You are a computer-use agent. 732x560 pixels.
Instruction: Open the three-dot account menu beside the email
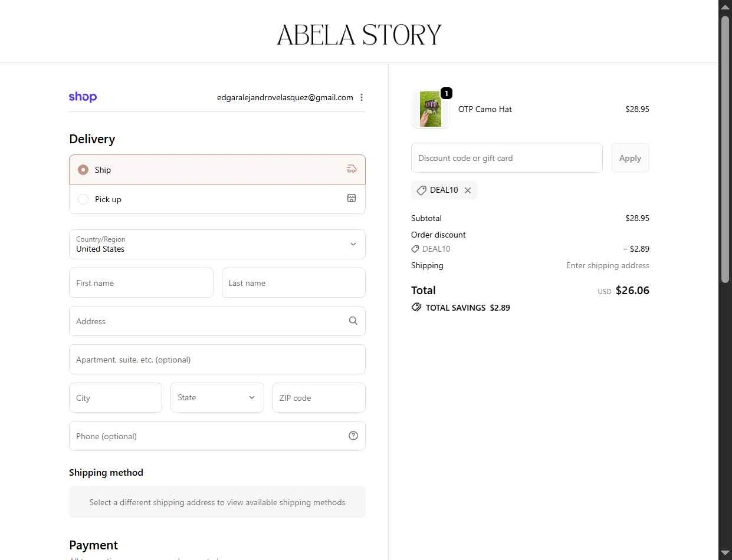(362, 97)
